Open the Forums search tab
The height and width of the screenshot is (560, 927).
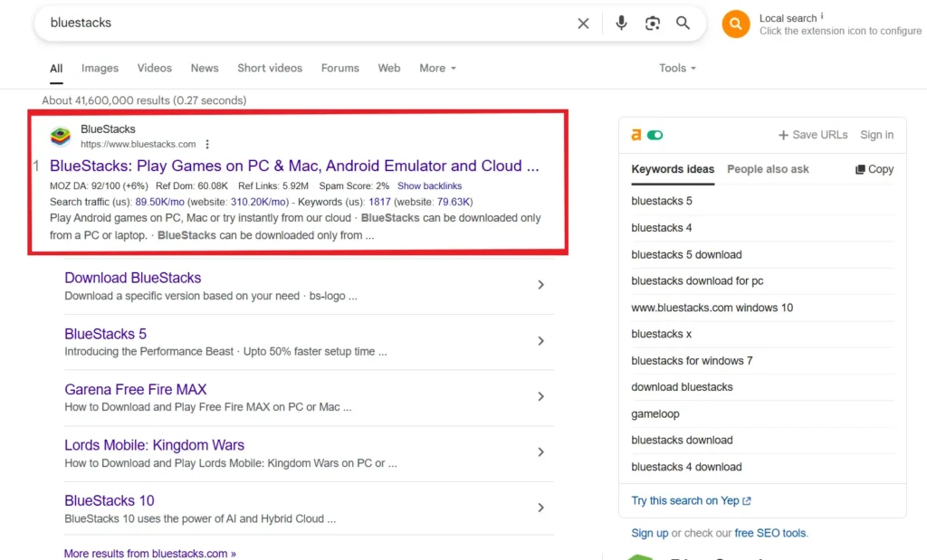[x=340, y=69]
